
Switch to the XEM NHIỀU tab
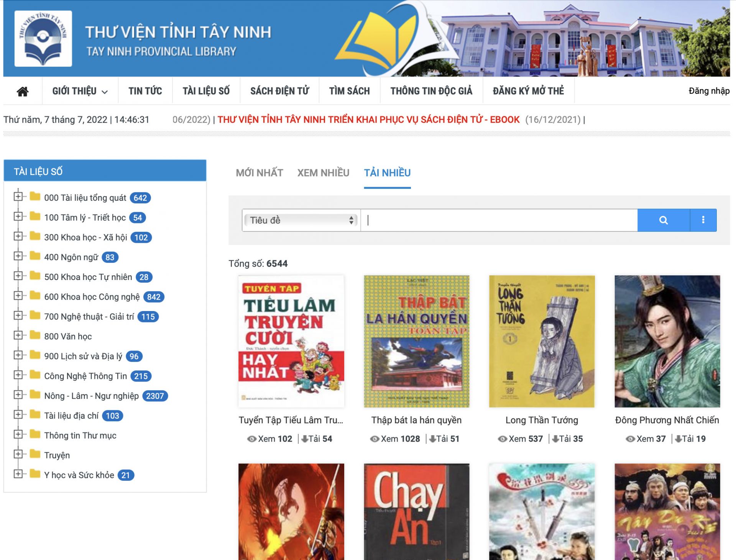coord(323,173)
